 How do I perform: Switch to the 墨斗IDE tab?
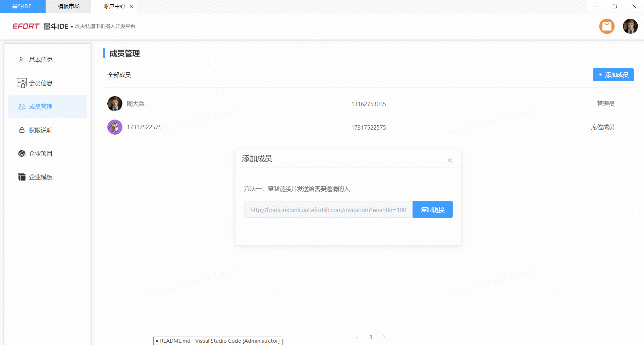coord(22,6)
